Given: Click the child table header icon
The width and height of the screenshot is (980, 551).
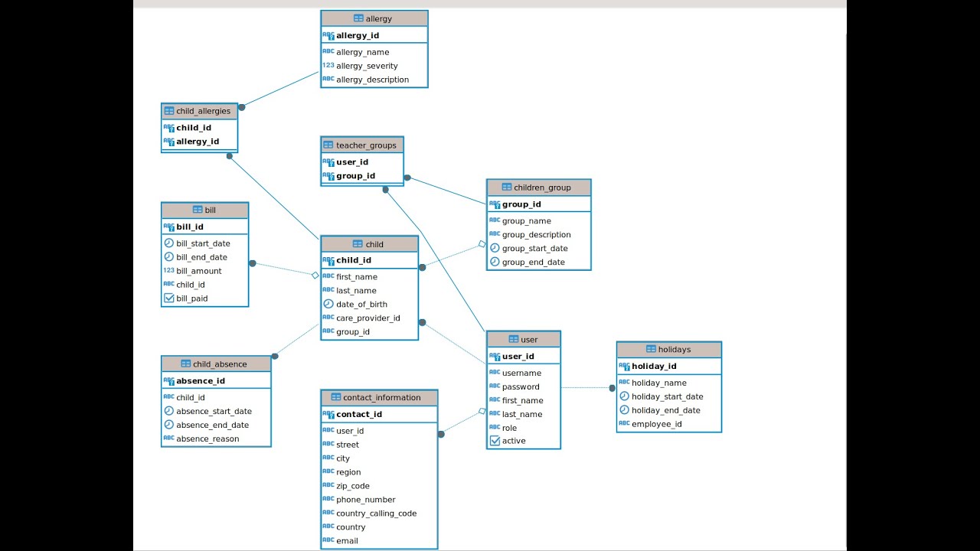Looking at the screenshot, I should pos(358,244).
